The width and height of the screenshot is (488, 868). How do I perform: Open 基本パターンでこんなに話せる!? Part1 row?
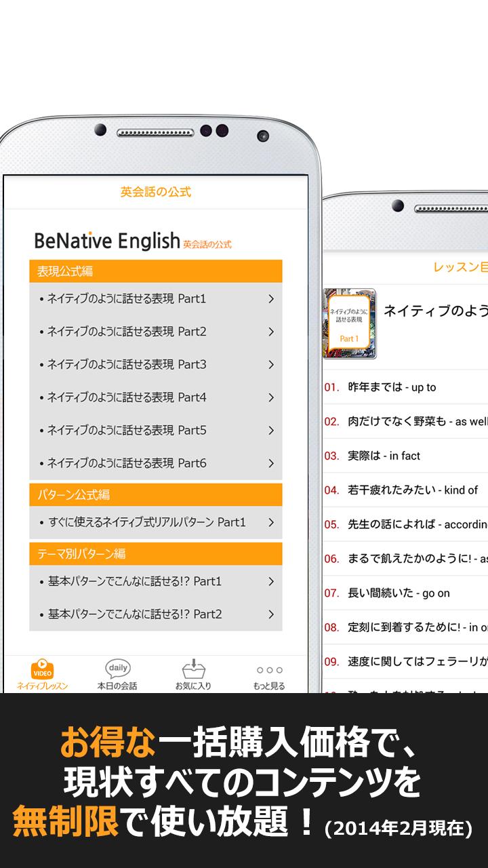point(156,581)
